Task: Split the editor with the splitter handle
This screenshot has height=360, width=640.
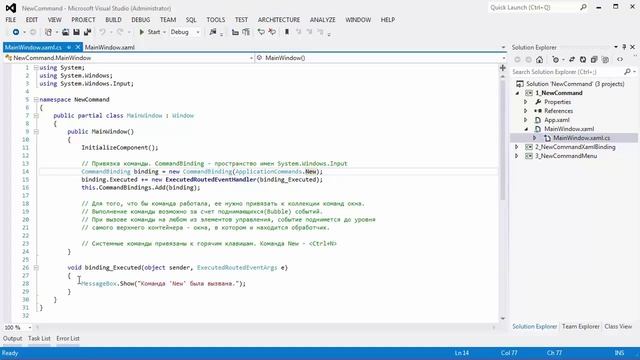Action: point(503,68)
